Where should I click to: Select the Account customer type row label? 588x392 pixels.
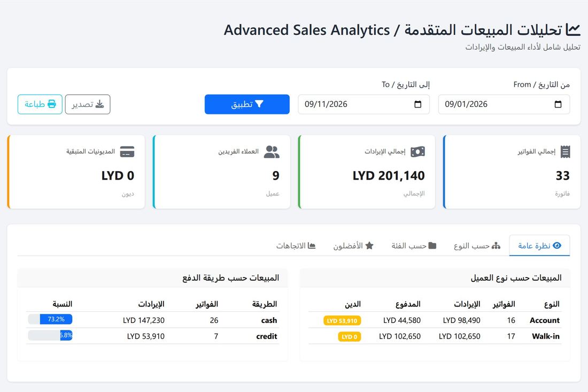545,320
